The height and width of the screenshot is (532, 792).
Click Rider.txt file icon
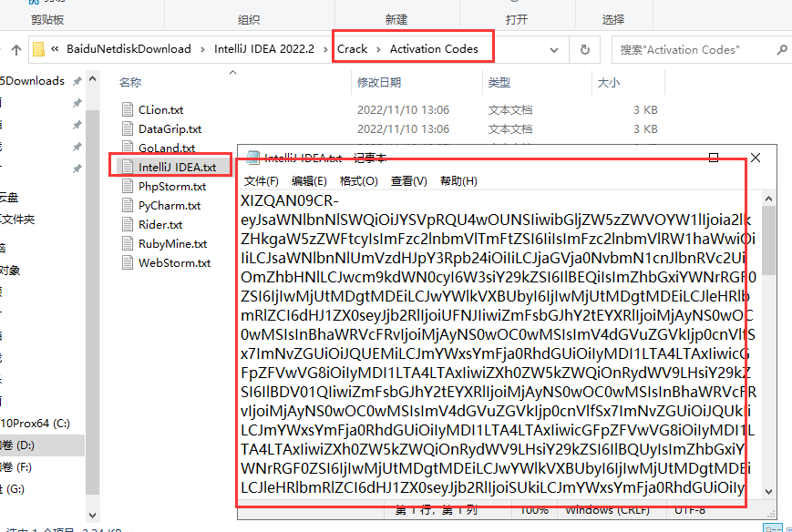coord(128,225)
